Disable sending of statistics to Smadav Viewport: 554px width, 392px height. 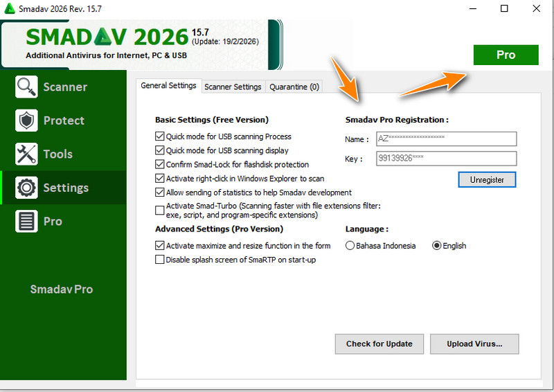(x=160, y=193)
